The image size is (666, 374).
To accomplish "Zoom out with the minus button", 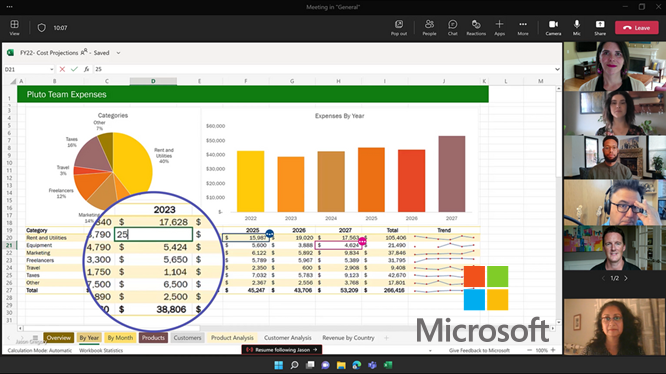I will [x=529, y=350].
